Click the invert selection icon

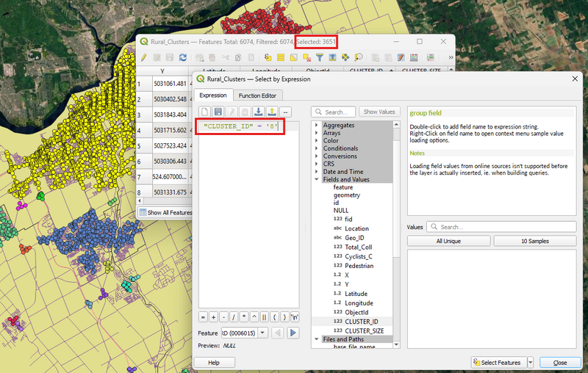293,57
